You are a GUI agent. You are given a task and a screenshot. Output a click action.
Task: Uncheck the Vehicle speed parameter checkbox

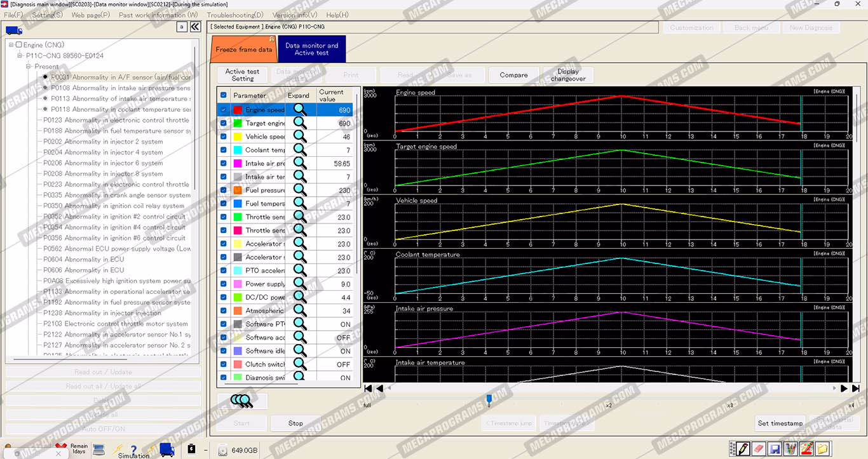tap(223, 136)
